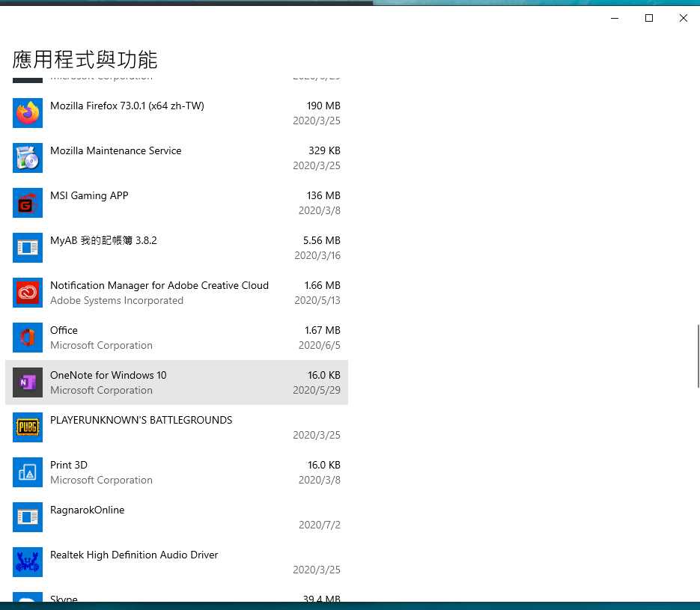The width and height of the screenshot is (700, 610).
Task: Click the Print 3D 16.0 KB size
Action: (x=324, y=465)
